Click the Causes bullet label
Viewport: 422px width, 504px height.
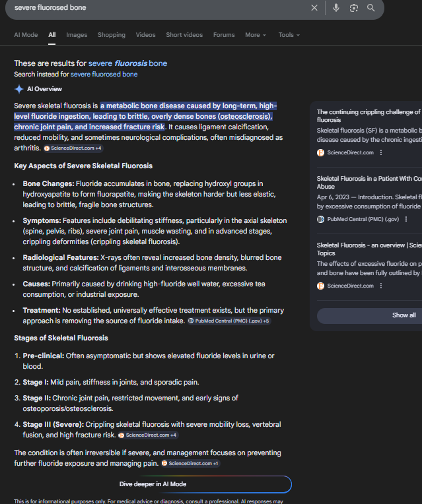36,284
